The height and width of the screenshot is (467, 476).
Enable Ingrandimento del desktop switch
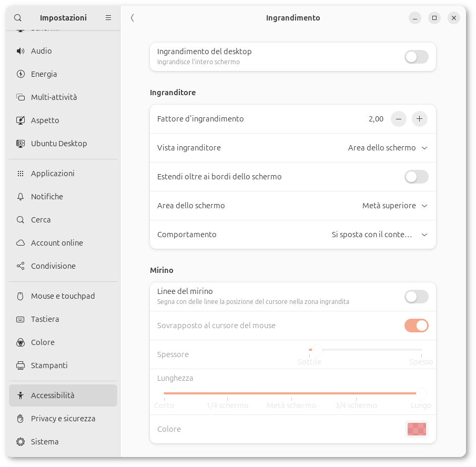416,57
